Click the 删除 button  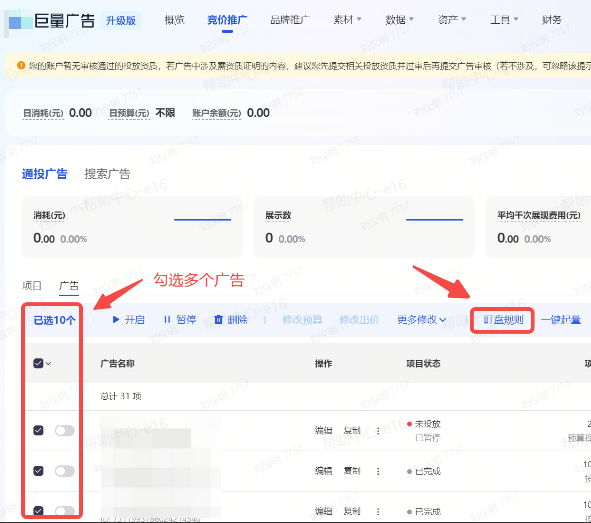coord(231,320)
